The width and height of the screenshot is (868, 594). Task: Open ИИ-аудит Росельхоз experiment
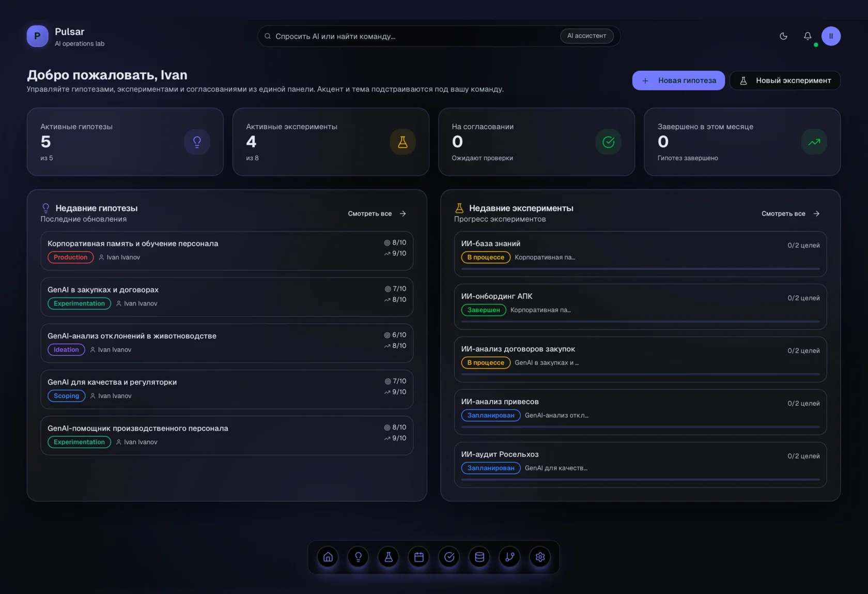(640, 465)
